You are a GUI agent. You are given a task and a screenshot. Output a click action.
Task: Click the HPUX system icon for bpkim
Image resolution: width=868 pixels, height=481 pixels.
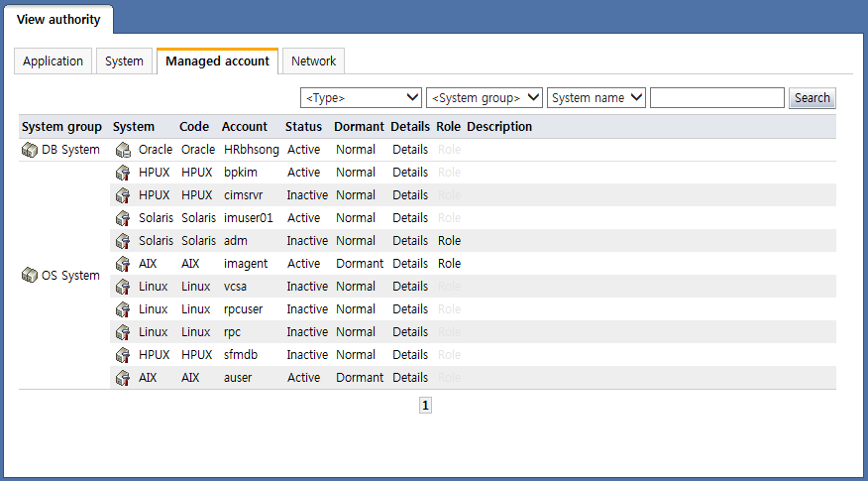tap(123, 173)
